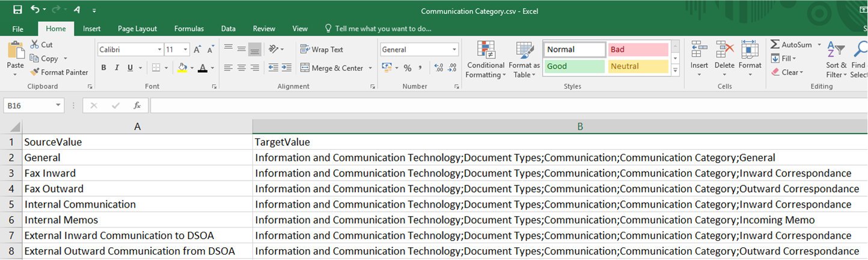This screenshot has width=868, height=260.
Task: Apply cell borders
Action: 156,67
